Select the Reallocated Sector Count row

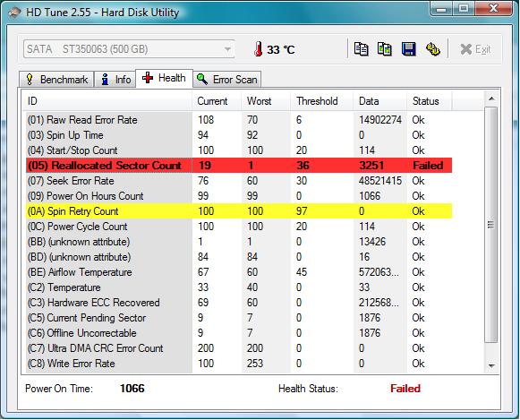pyautogui.click(x=239, y=165)
